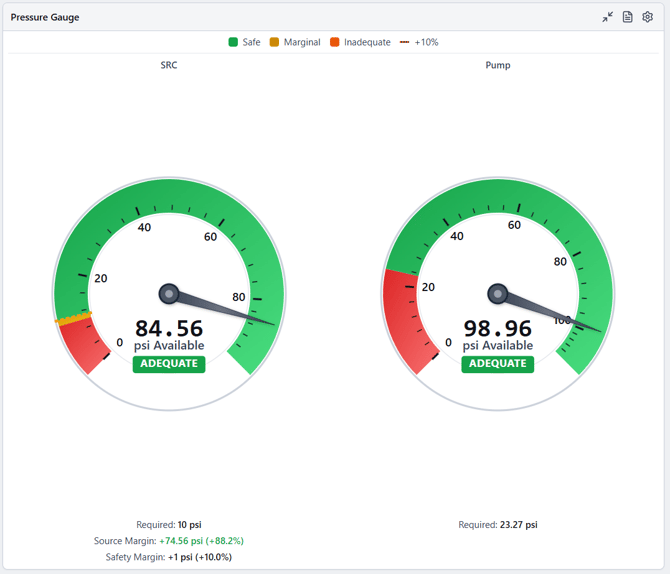Screen dimensions: 670x574
Task: Toggle the Inadequate legend item
Action: [360, 42]
